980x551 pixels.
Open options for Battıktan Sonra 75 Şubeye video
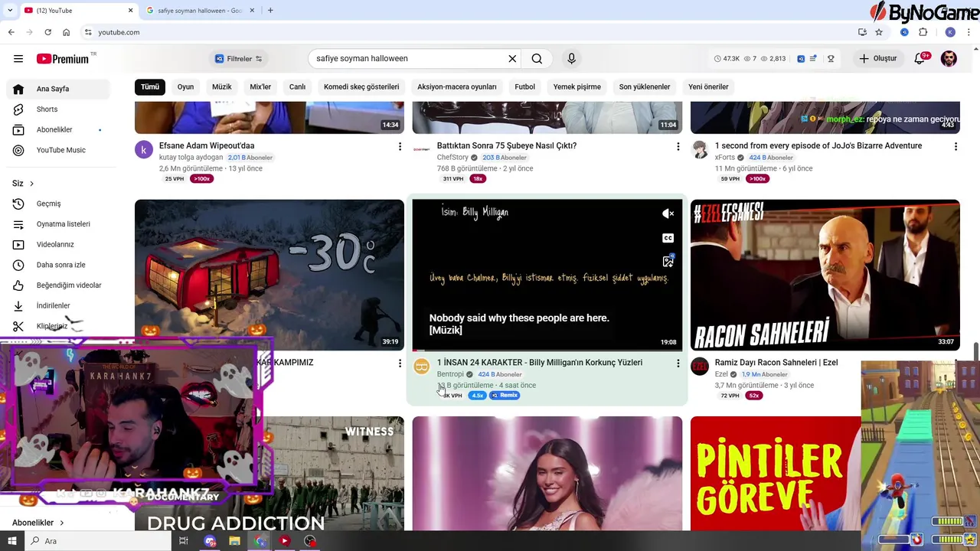pos(678,146)
